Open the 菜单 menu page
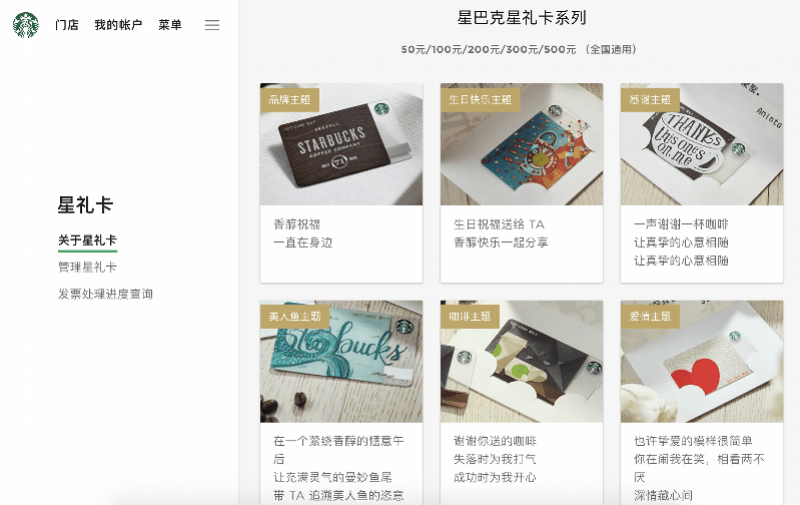Viewport: 800px width, 505px height. point(170,25)
